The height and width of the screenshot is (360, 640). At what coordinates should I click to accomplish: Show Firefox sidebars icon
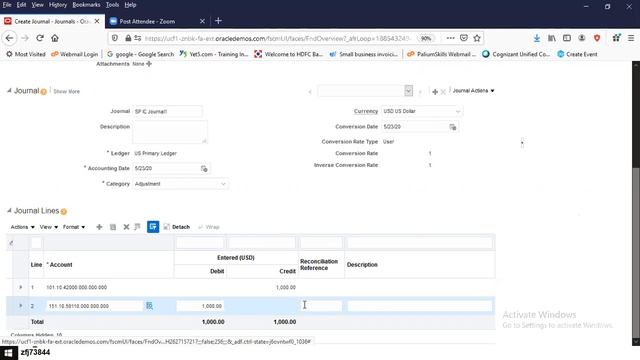[x=567, y=38]
